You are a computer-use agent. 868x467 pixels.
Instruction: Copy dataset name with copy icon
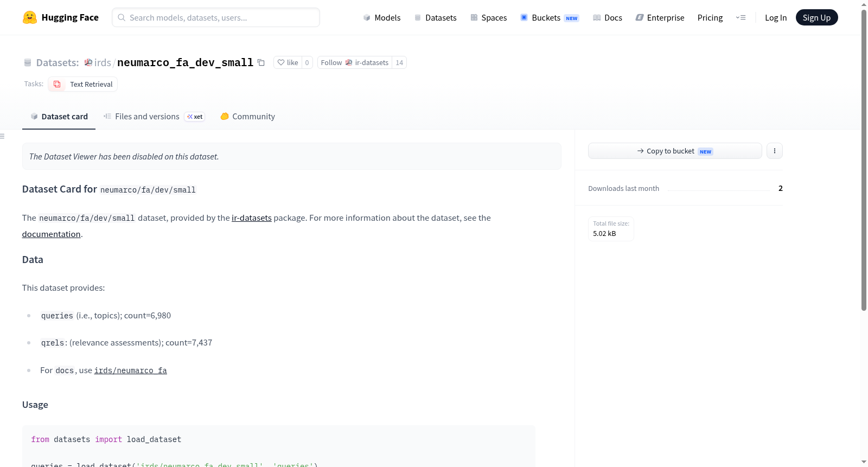coord(261,62)
